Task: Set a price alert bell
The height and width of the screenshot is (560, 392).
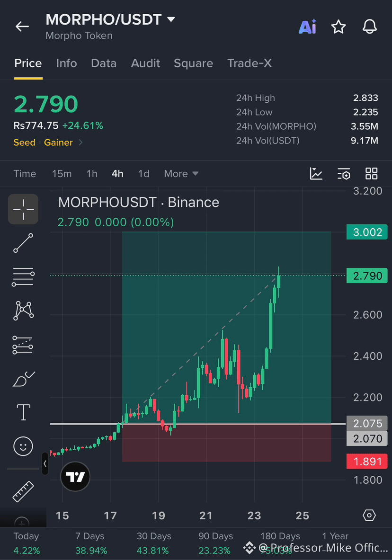Action: point(369,27)
